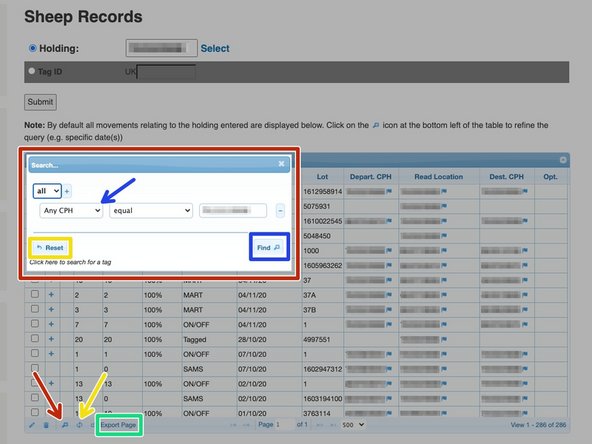Focus the Holding number input field
Image resolution: width=592 pixels, height=444 pixels.
(162, 48)
